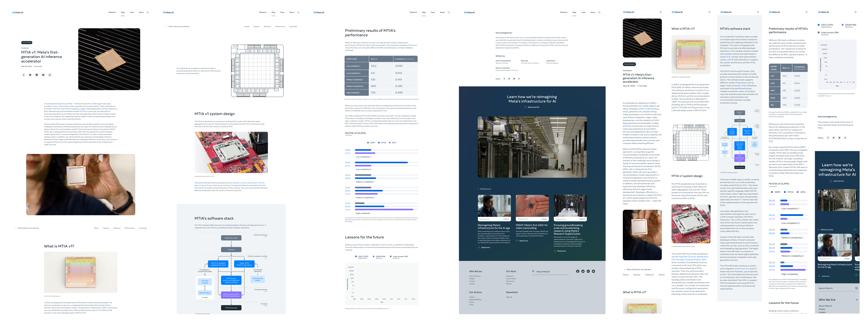Click data center film thumbnail on desktop page
Screen dimensions: 868x327
pos(532,147)
